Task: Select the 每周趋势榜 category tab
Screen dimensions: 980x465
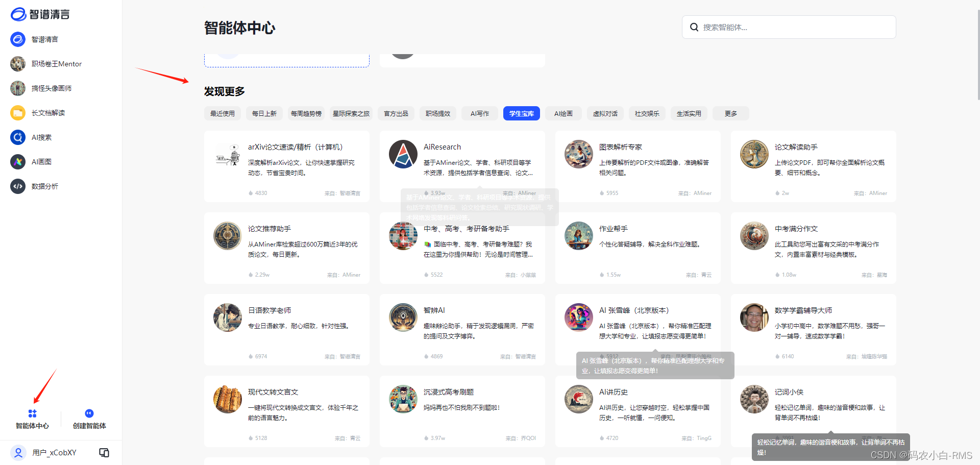Action: click(306, 113)
